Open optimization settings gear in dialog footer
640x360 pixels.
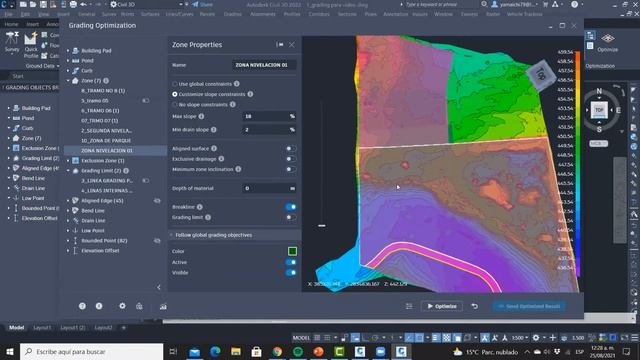[x=122, y=306]
